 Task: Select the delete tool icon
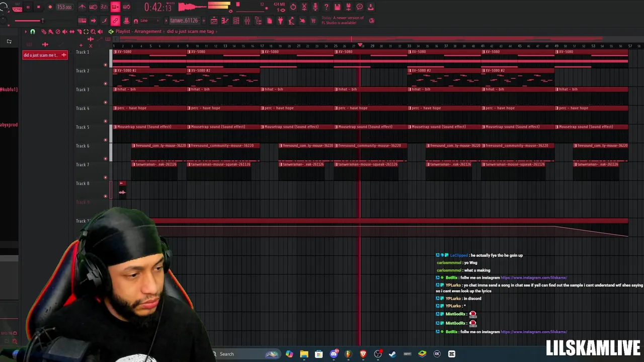[58, 32]
